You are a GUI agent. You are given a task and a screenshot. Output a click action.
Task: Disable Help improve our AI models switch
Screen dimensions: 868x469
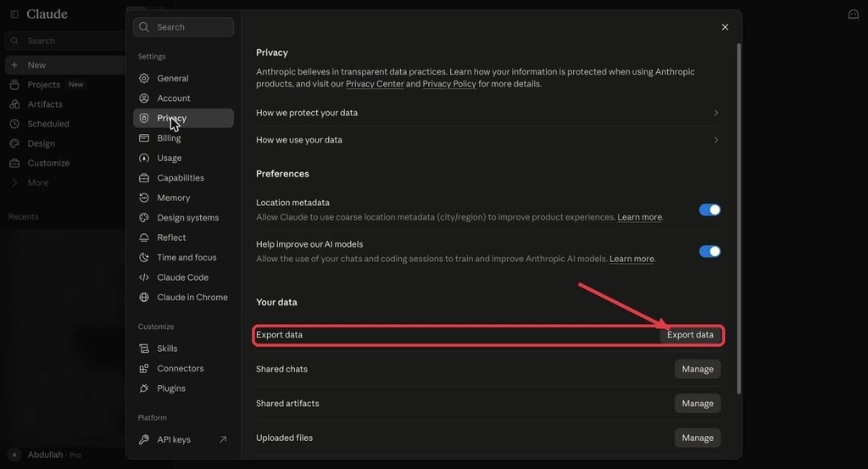709,251
